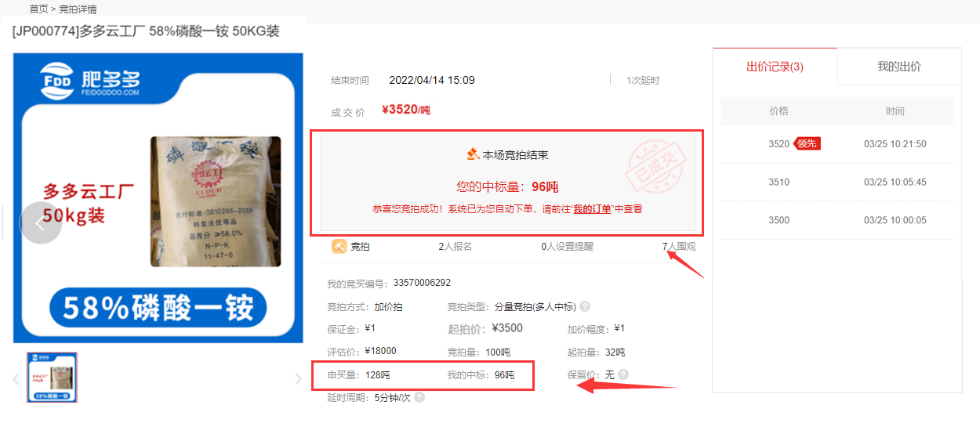
Task: Click the 评估价 ¥18000 value
Action: click(380, 351)
